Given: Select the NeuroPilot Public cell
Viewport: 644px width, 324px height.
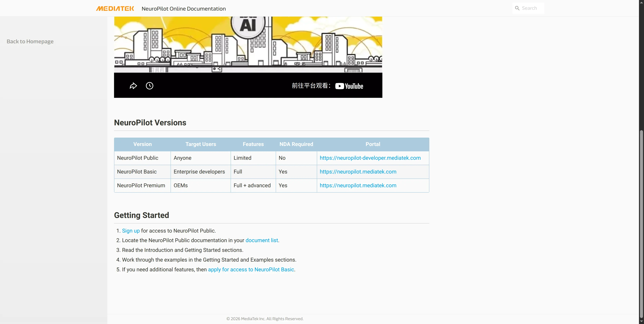Looking at the screenshot, I should tap(143, 158).
